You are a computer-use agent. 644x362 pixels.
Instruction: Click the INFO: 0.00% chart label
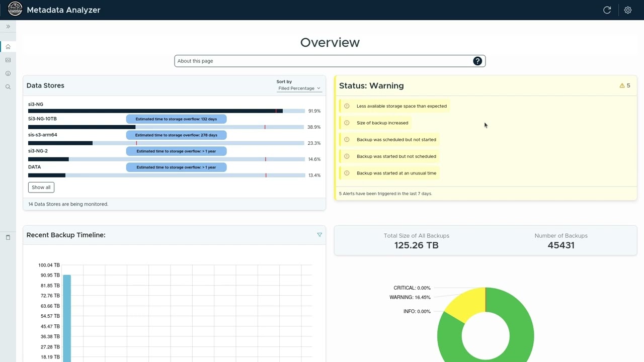(x=417, y=312)
